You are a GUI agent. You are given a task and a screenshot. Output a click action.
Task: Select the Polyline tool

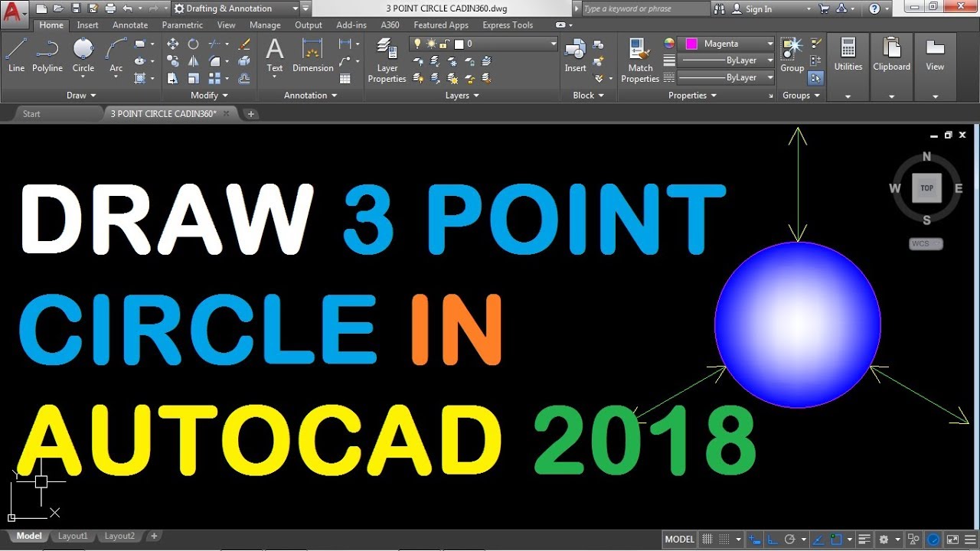coord(47,55)
